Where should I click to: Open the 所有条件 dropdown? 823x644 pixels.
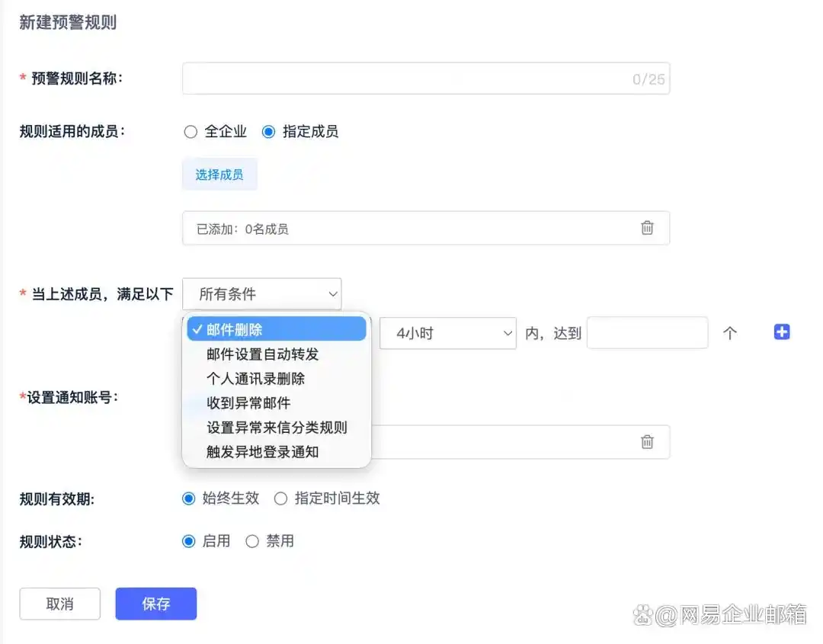click(262, 293)
